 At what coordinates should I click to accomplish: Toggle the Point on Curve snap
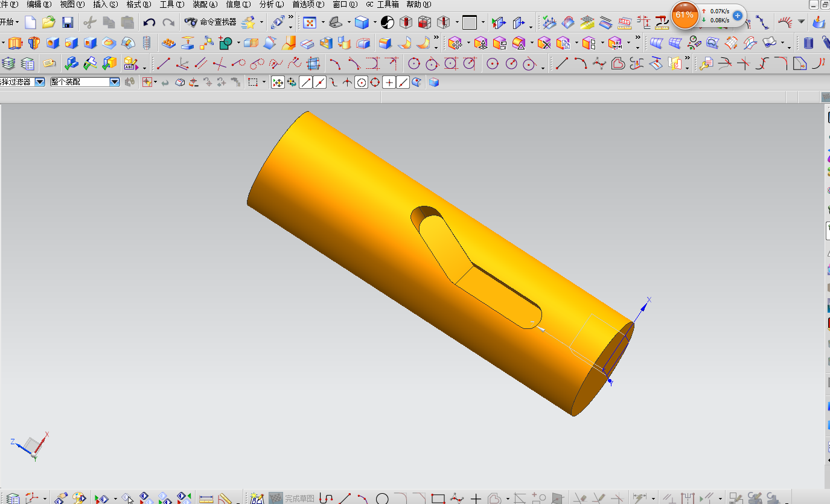(x=403, y=82)
